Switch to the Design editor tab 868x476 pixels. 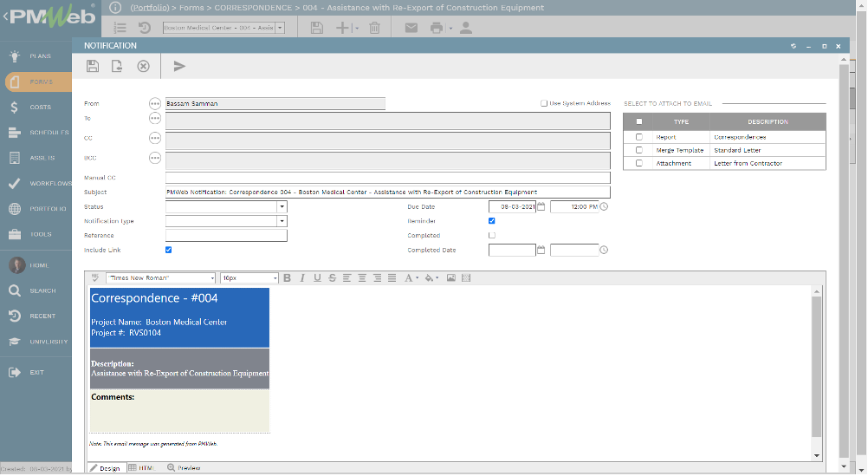106,468
